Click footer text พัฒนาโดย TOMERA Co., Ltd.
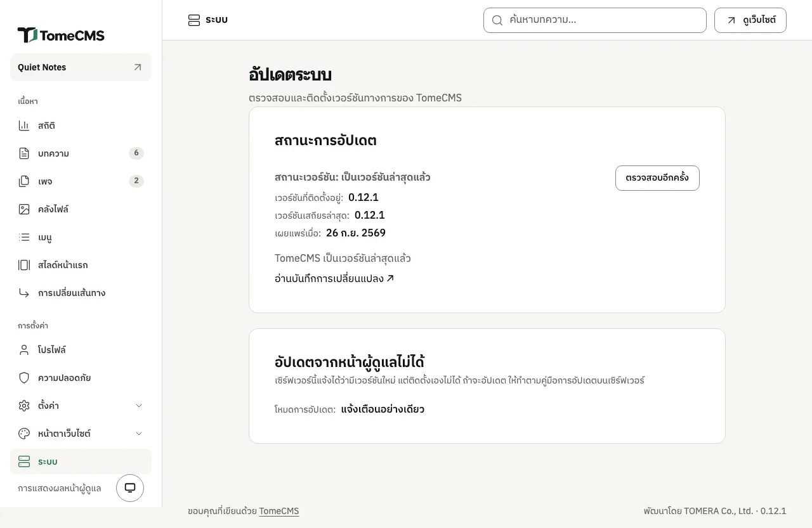 tap(698, 511)
